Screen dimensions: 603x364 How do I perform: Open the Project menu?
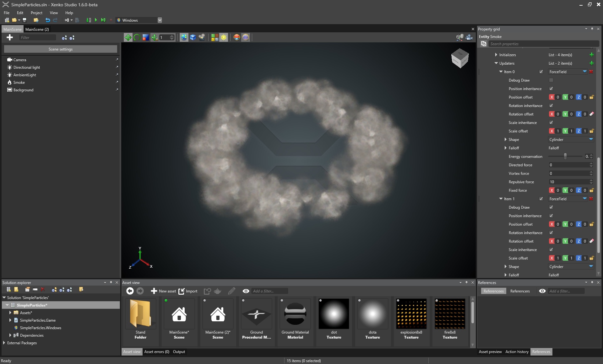point(36,13)
